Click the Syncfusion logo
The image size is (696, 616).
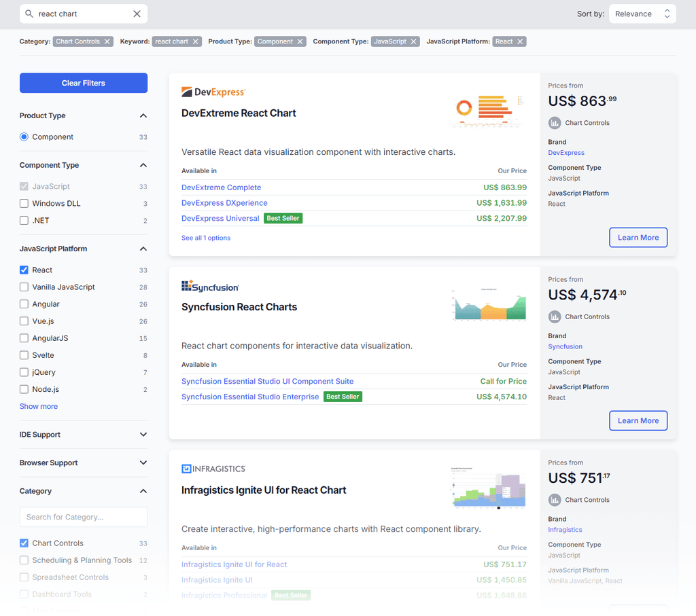pos(211,287)
